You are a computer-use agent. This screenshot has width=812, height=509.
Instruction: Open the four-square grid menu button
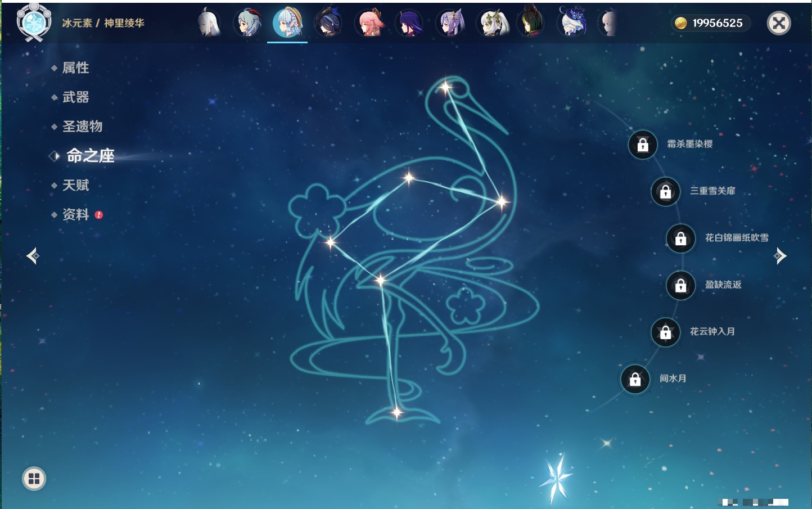pos(34,479)
